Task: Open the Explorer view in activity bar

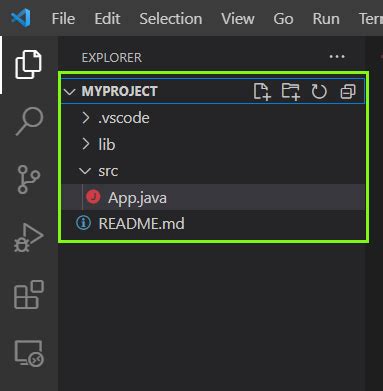Action: [28, 65]
